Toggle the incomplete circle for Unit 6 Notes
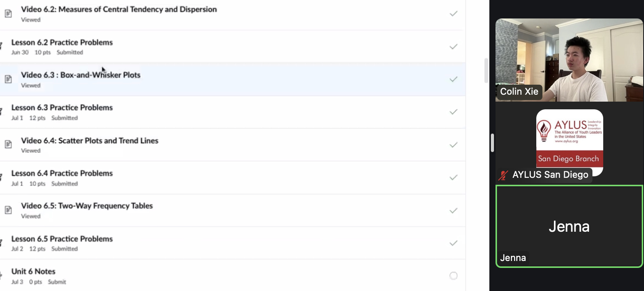Image resolution: width=644 pixels, height=291 pixels. 454,276
